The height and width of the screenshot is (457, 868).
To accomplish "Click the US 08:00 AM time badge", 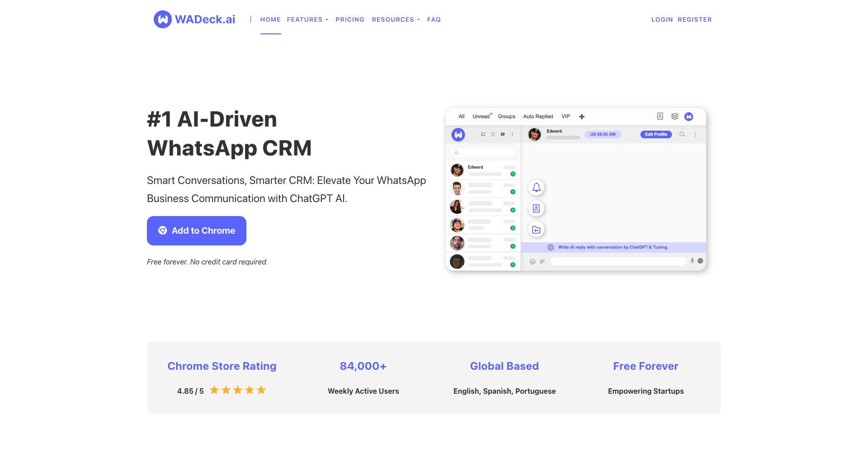I will [x=603, y=134].
